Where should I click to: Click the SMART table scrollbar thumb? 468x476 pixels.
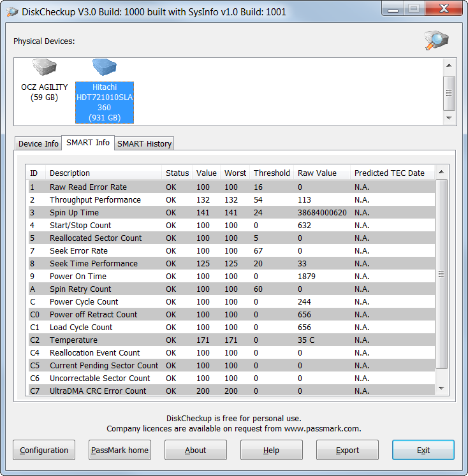pos(442,274)
